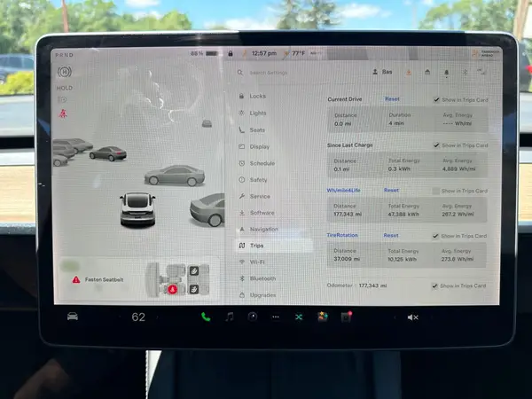This screenshot has width=532, height=399.
Task: Open car controls with bottom-bar car icon
Action: [73, 317]
